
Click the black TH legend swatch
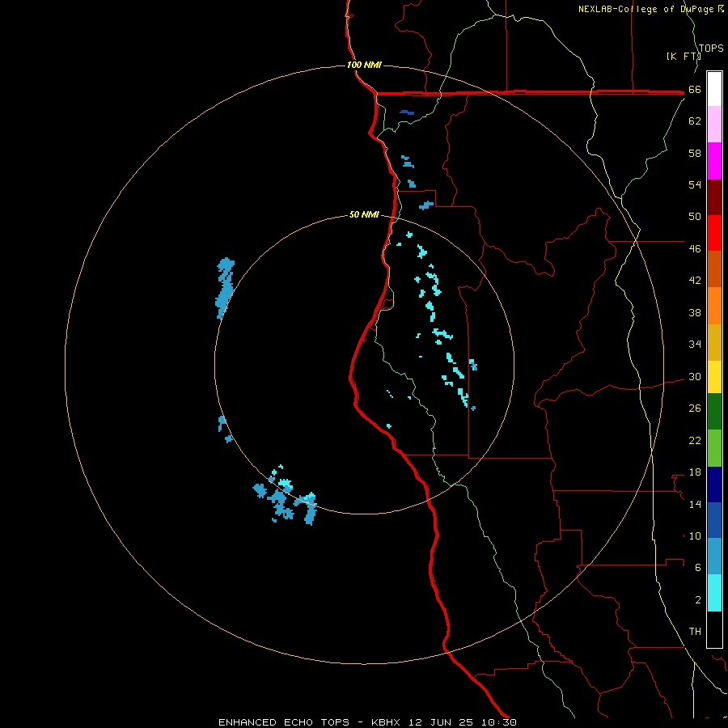tap(714, 629)
